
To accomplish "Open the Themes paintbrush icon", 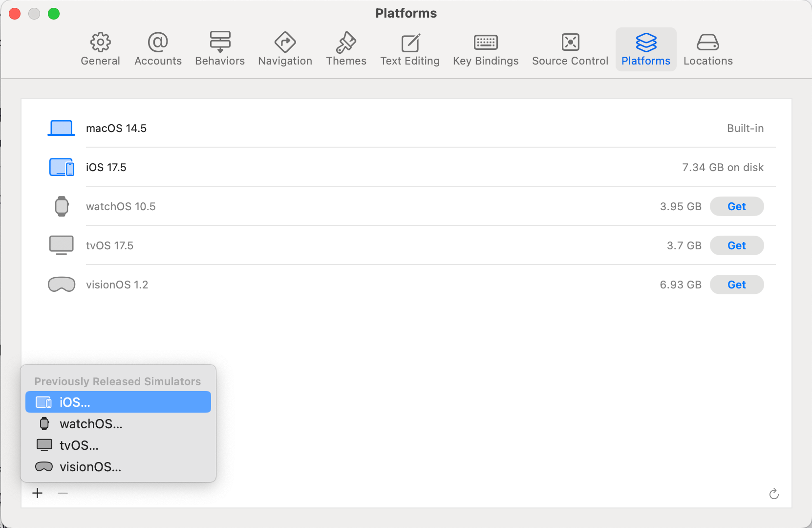I will tap(346, 42).
